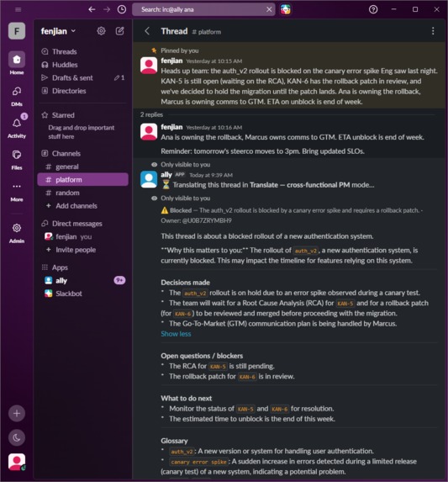Open the Home tab in the rail
The width and height of the screenshot is (448, 482).
[17, 63]
